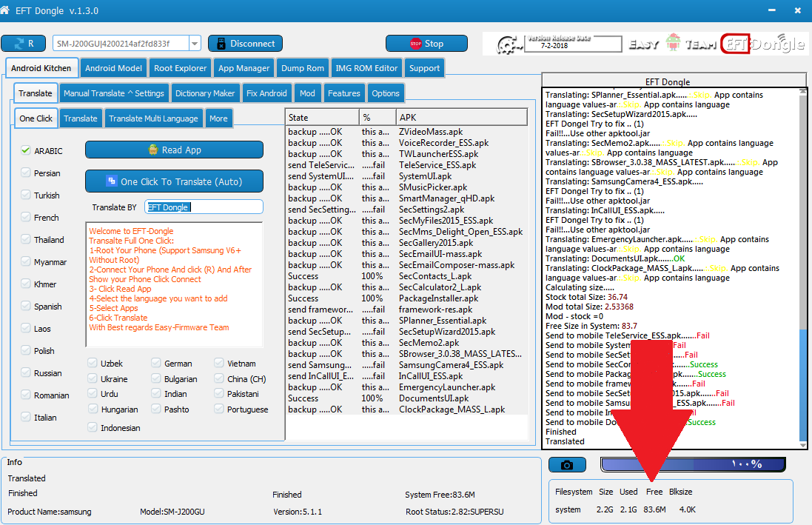Screen dimensions: 812x525
Task: Tick the Vietnam checkbox
Action: pos(219,363)
